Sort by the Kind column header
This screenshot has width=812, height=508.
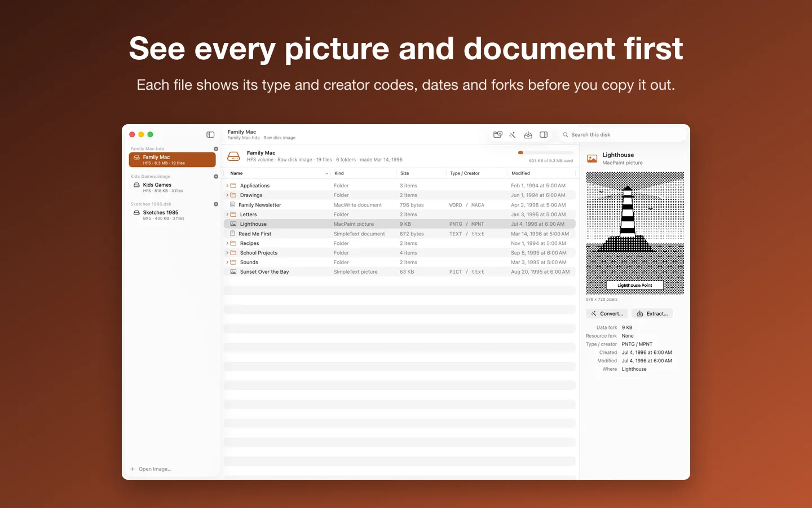(364, 173)
